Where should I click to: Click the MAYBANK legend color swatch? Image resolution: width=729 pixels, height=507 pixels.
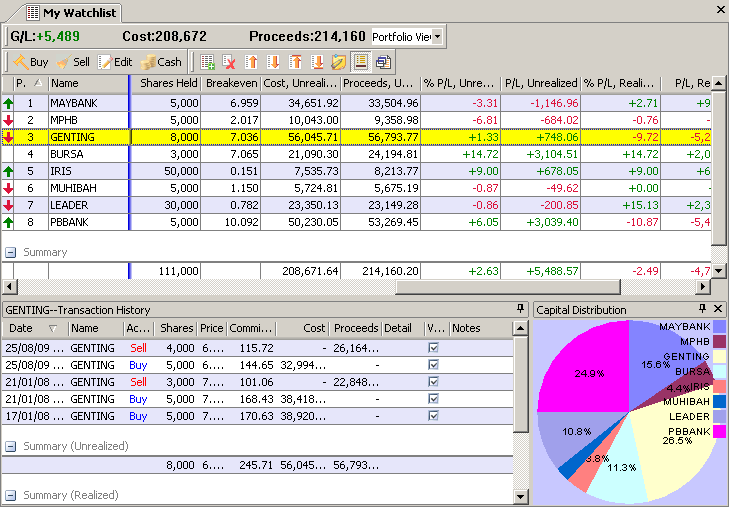[x=719, y=327]
